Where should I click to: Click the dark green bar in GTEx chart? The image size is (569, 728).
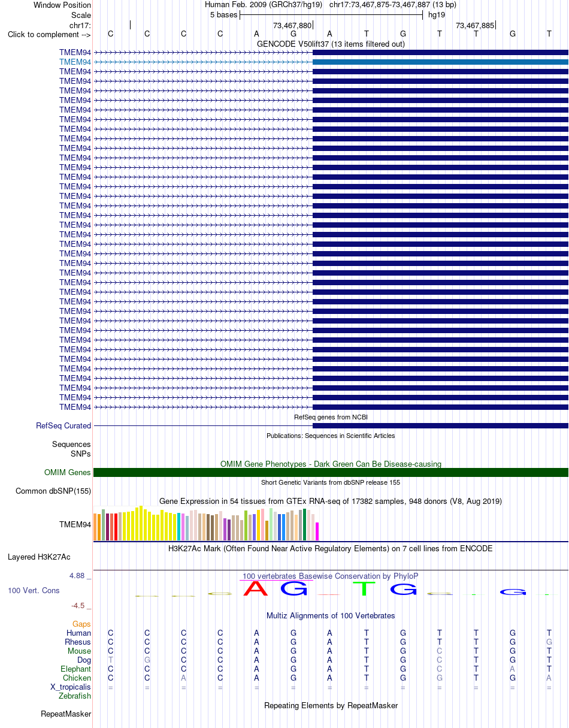point(305,525)
